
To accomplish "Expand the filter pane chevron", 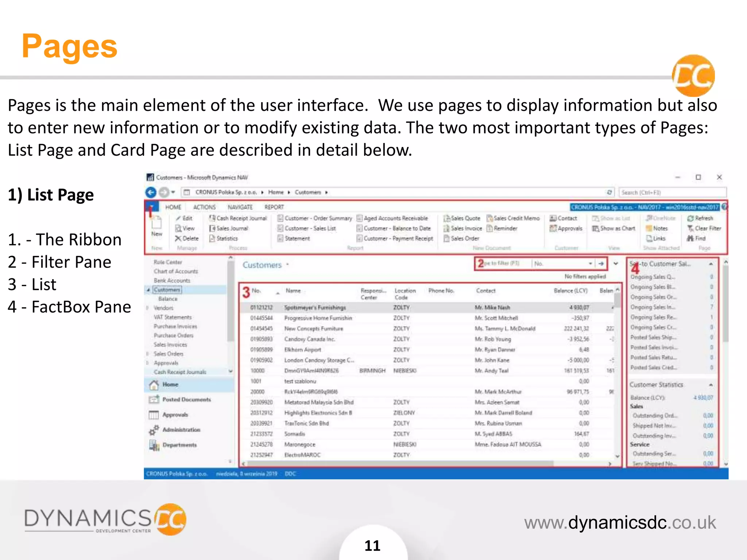I will [616, 264].
